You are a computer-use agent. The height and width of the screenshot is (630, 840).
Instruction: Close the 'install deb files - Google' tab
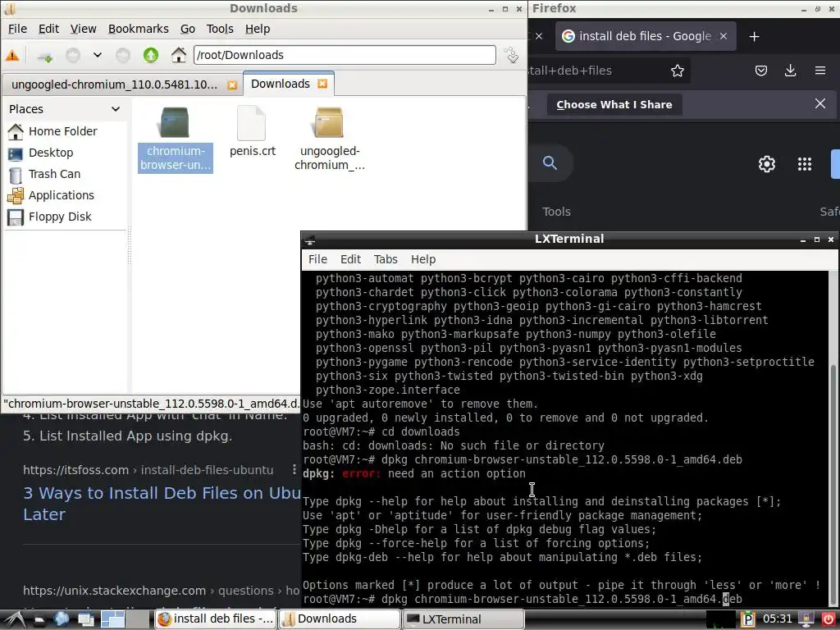click(x=724, y=36)
